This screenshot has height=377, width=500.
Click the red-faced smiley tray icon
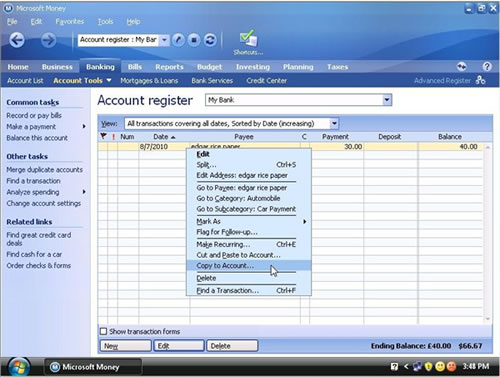click(451, 367)
